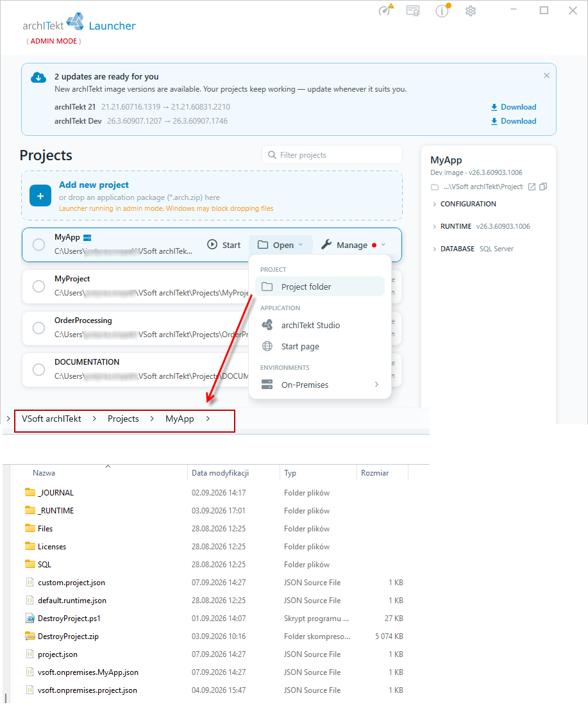Choose Project folder from Open menu
The height and width of the screenshot is (707, 588).
(320, 287)
